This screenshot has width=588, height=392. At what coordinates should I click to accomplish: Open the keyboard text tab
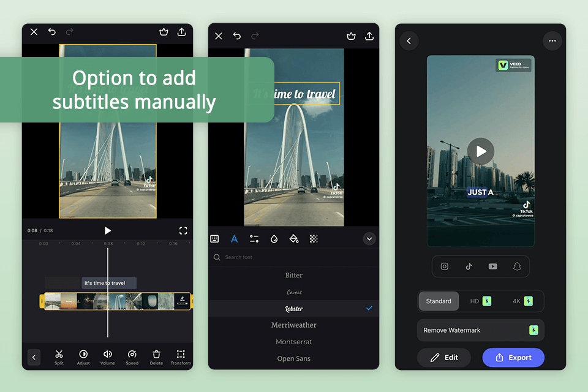pyautogui.click(x=214, y=239)
